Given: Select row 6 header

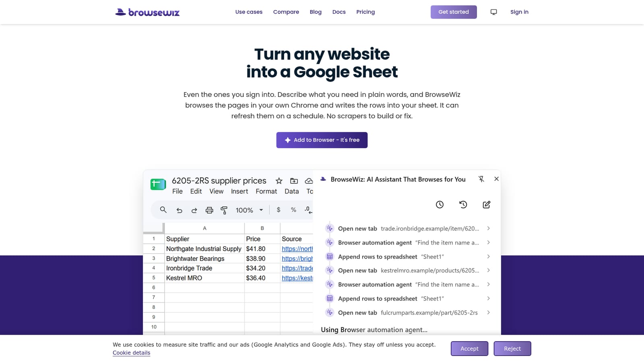Looking at the screenshot, I should click(154, 288).
